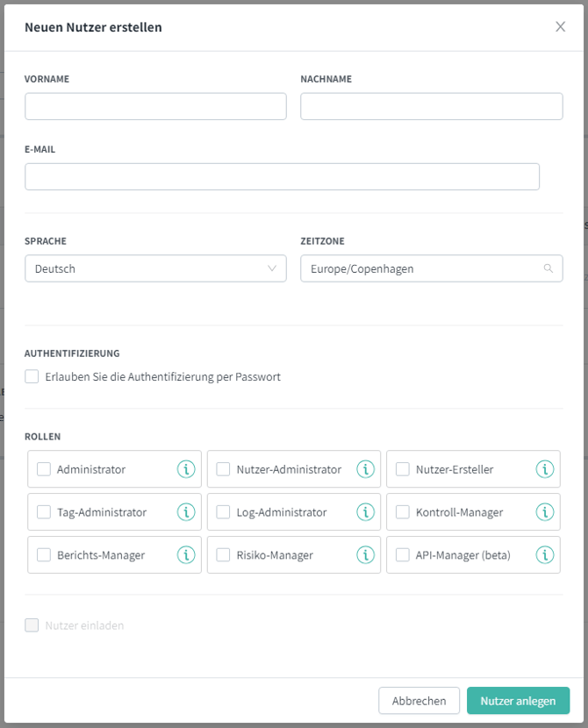The height and width of the screenshot is (728, 588).
Task: Open the Zeitzone Europe/Copenhagen selector
Action: 432,268
